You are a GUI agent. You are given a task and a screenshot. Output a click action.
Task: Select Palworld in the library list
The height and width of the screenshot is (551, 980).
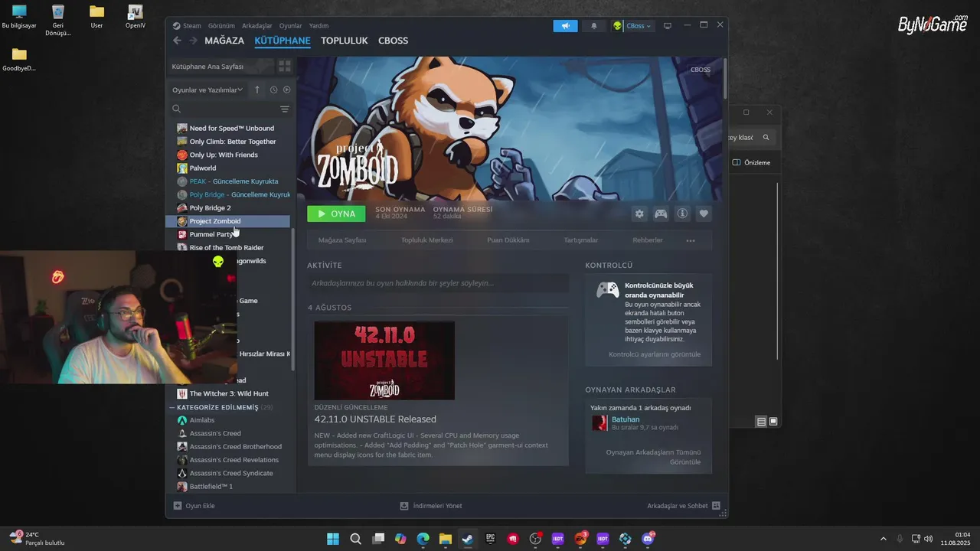click(x=203, y=168)
